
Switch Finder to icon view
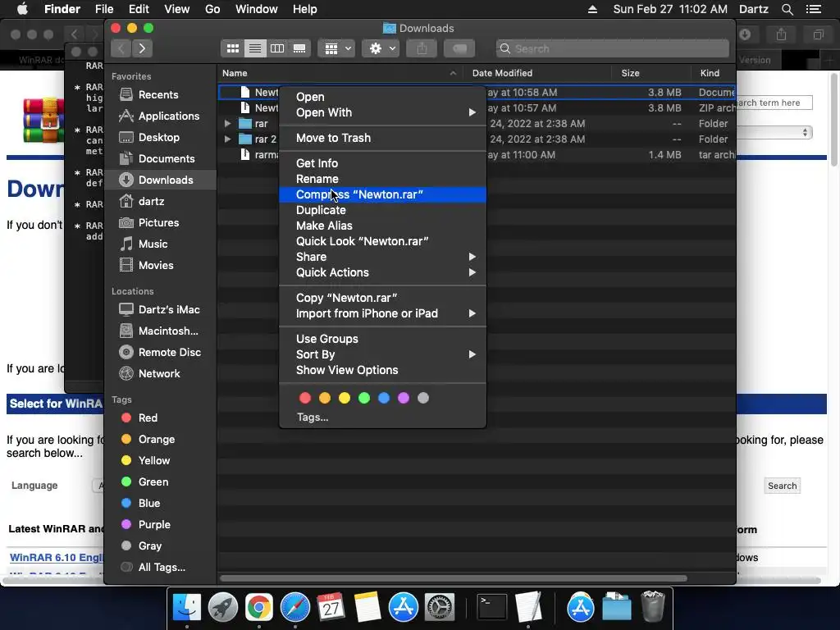[x=232, y=48]
